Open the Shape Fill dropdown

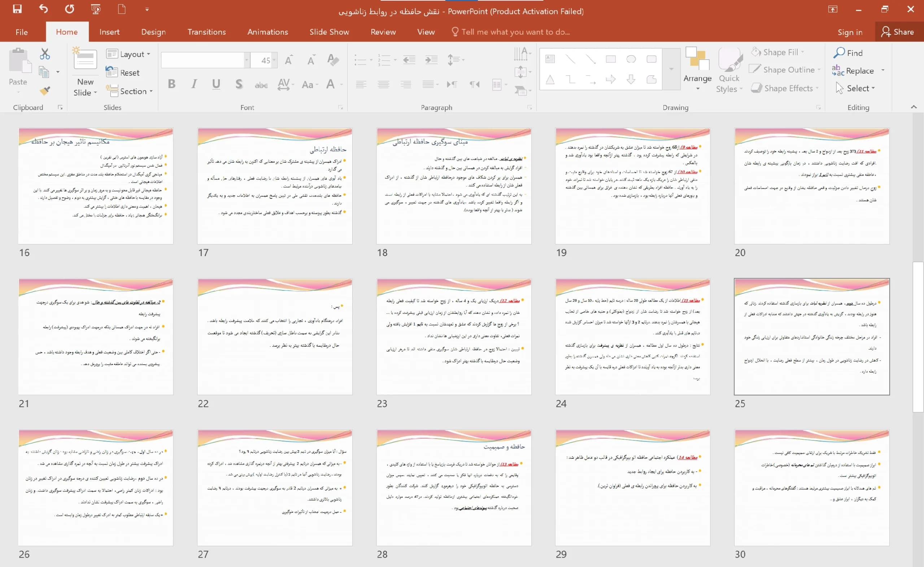[x=777, y=52]
